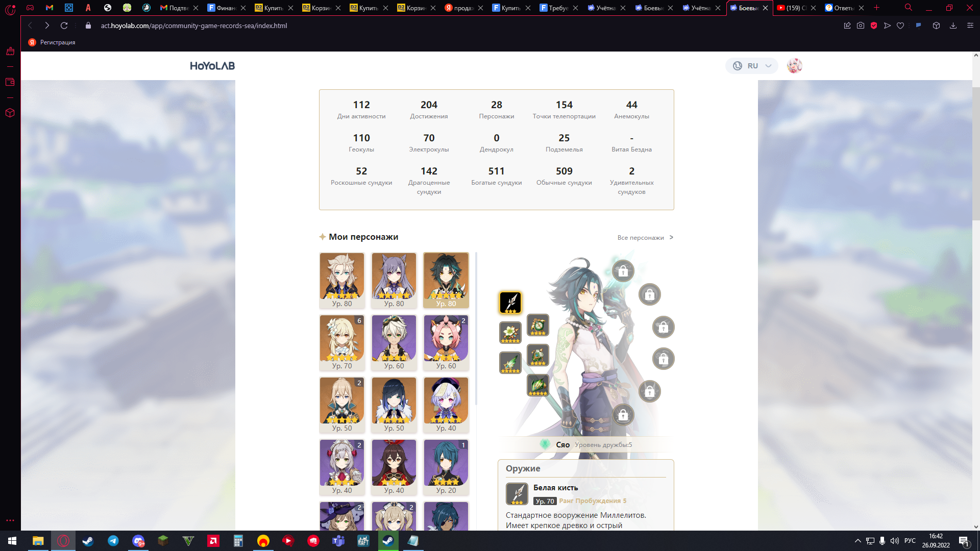Image resolution: width=980 pixels, height=551 pixels.
Task: Close the active 'Боевые' tab
Action: pyautogui.click(x=765, y=8)
